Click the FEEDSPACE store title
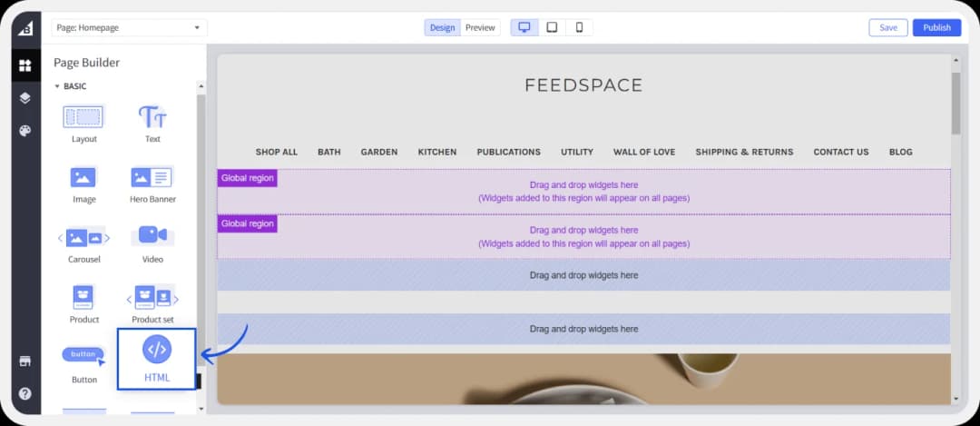 pos(583,85)
